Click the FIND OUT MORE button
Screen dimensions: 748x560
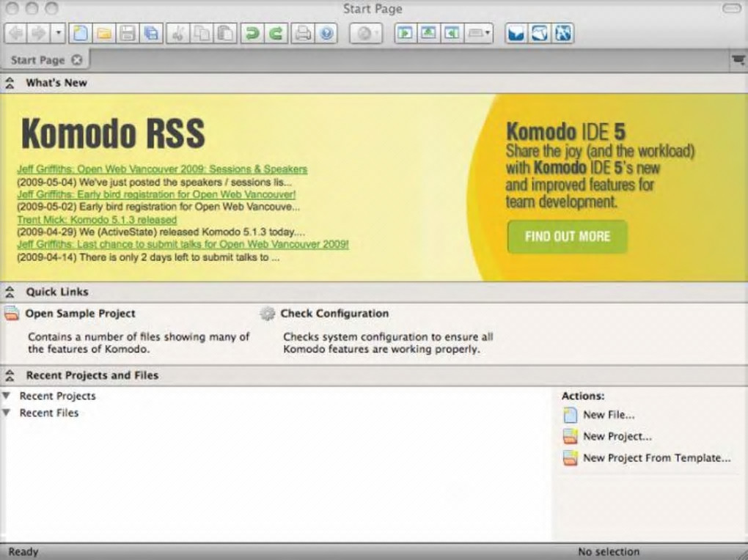567,237
